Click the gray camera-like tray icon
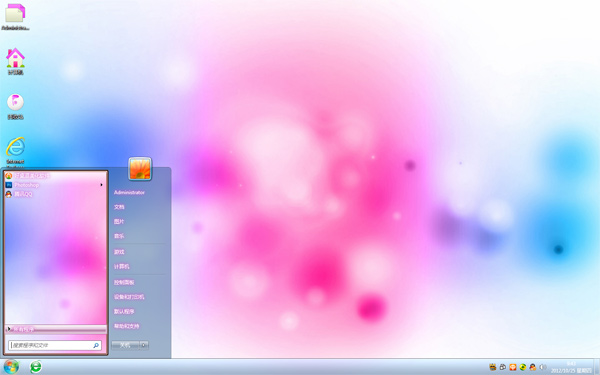The image size is (600, 375). tap(503, 367)
